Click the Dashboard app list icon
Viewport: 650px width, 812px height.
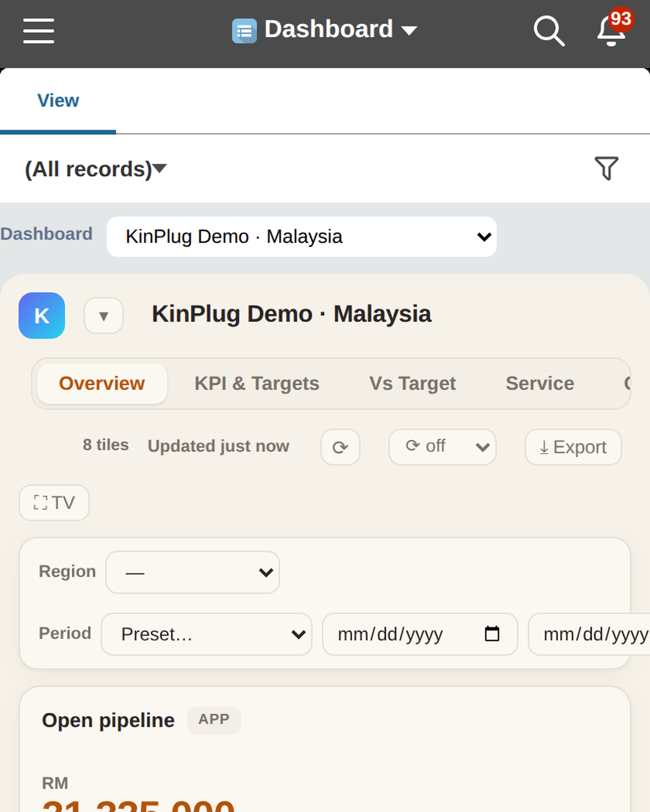coord(244,30)
